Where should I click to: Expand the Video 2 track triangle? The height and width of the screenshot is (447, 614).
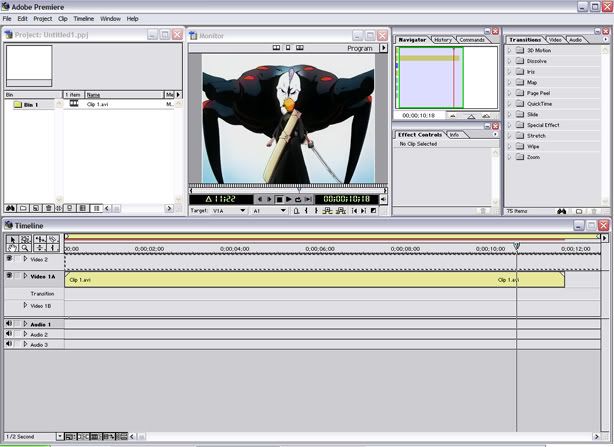point(25,259)
